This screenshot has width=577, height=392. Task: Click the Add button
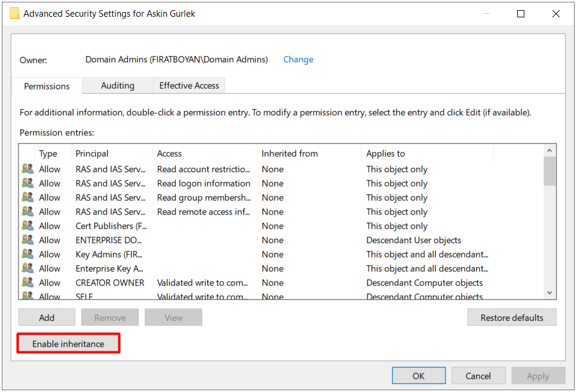click(x=47, y=317)
